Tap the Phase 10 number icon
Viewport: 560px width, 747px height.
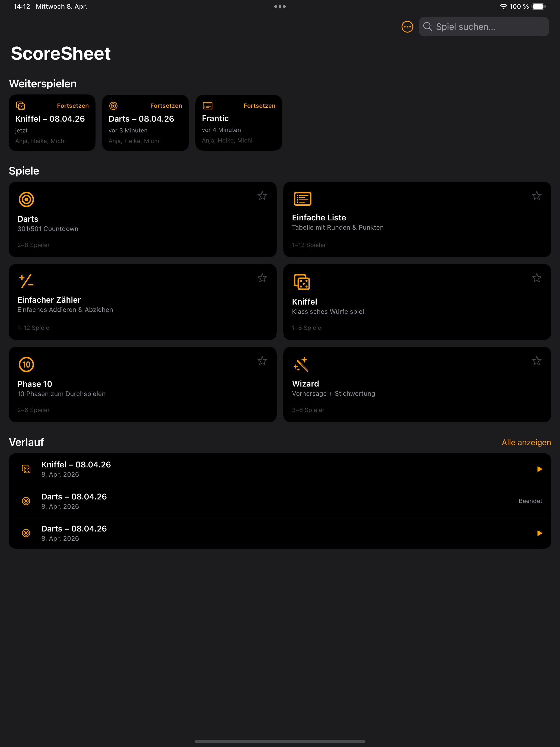click(x=26, y=364)
